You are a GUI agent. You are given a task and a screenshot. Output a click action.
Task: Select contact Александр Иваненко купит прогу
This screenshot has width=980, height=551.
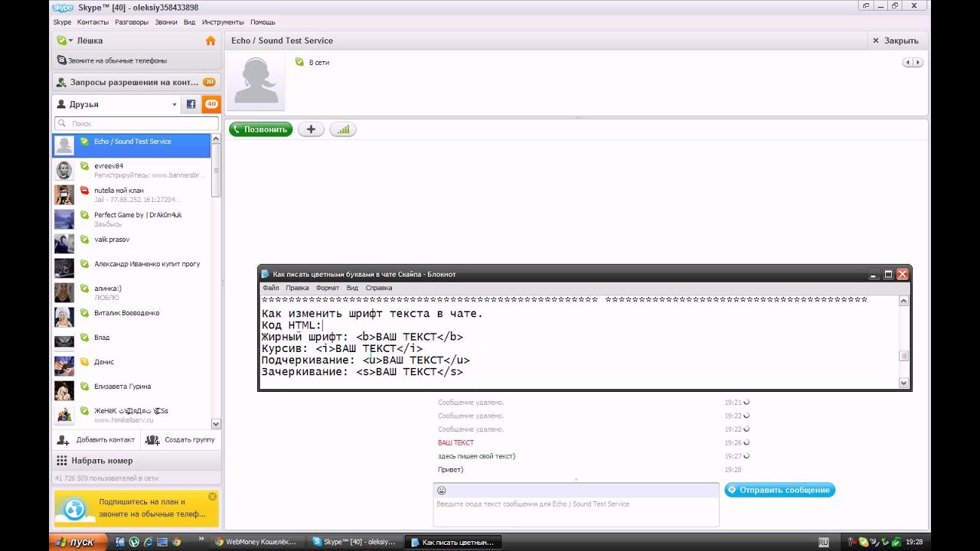(131, 268)
